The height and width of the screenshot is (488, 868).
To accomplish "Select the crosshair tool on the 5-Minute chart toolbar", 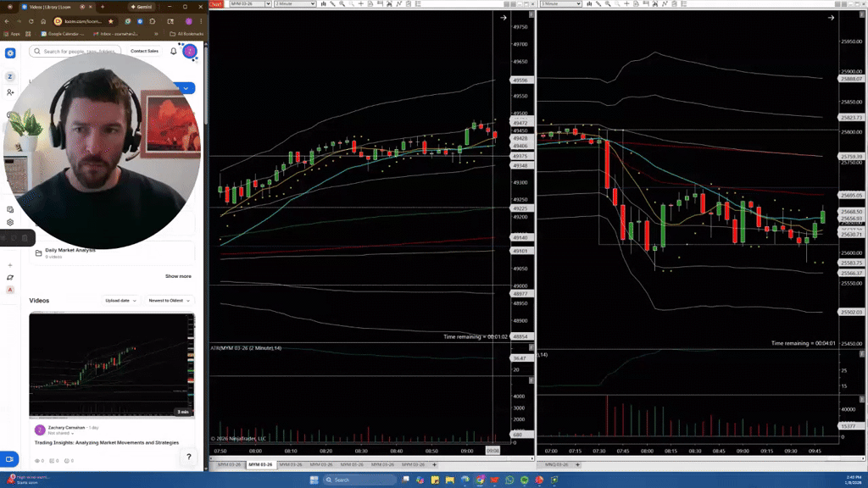I will click(x=626, y=5).
